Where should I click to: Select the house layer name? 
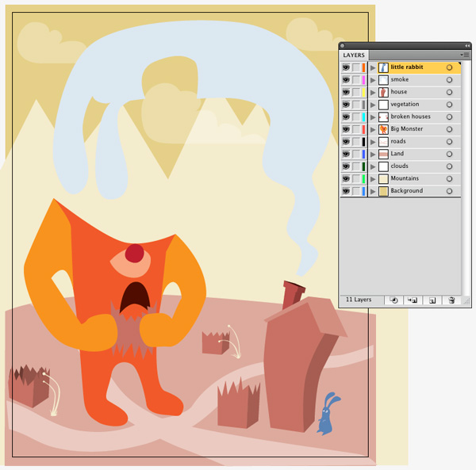(x=399, y=92)
